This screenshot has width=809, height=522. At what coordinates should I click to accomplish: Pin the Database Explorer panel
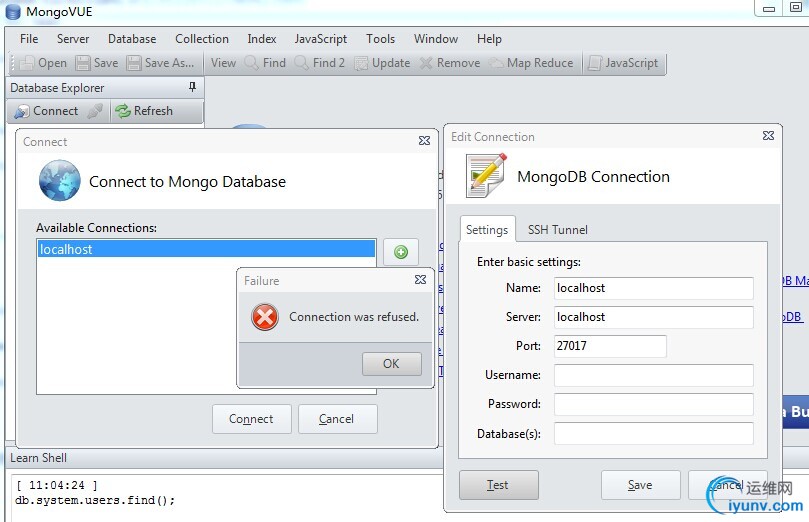coord(192,87)
